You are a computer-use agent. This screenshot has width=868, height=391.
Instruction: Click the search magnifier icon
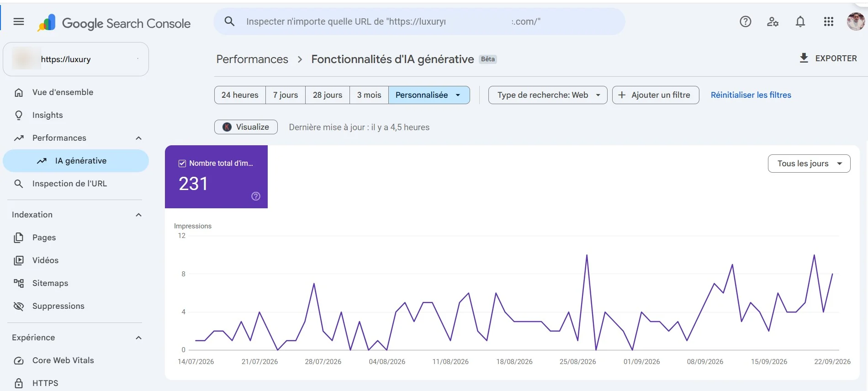pyautogui.click(x=229, y=21)
